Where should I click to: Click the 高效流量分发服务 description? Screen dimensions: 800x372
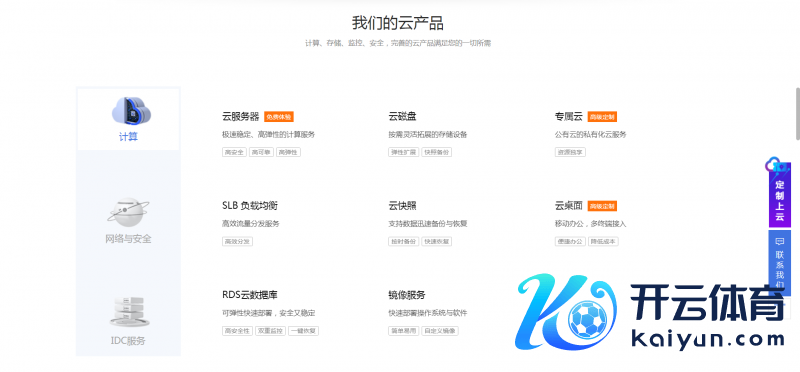click(251, 224)
